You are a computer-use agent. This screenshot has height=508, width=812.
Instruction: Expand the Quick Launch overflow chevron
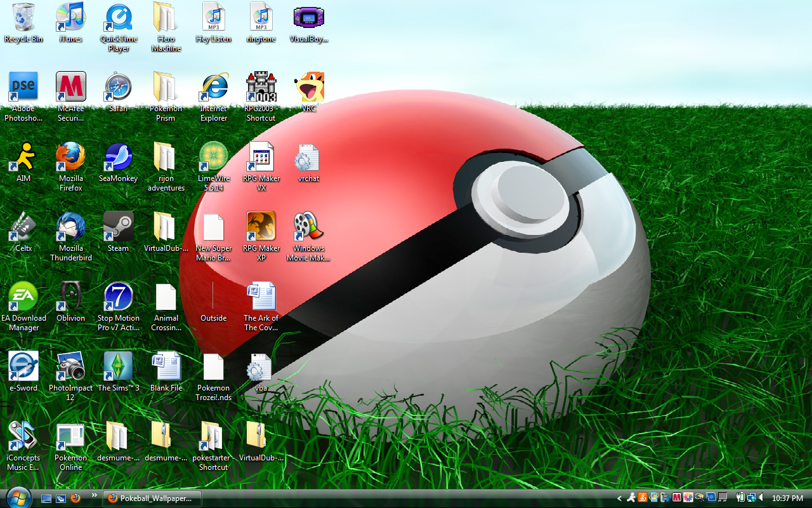coord(95,495)
